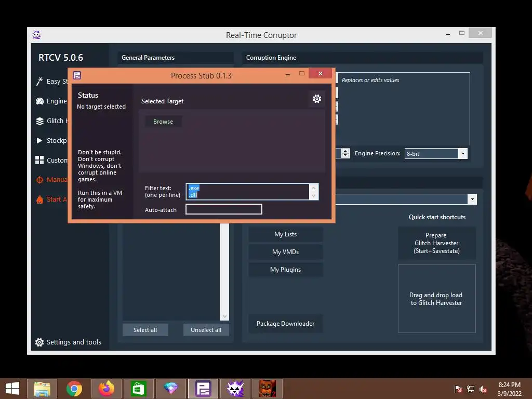This screenshot has height=399, width=532.
Task: Click Unselect all button
Action: [206, 330]
